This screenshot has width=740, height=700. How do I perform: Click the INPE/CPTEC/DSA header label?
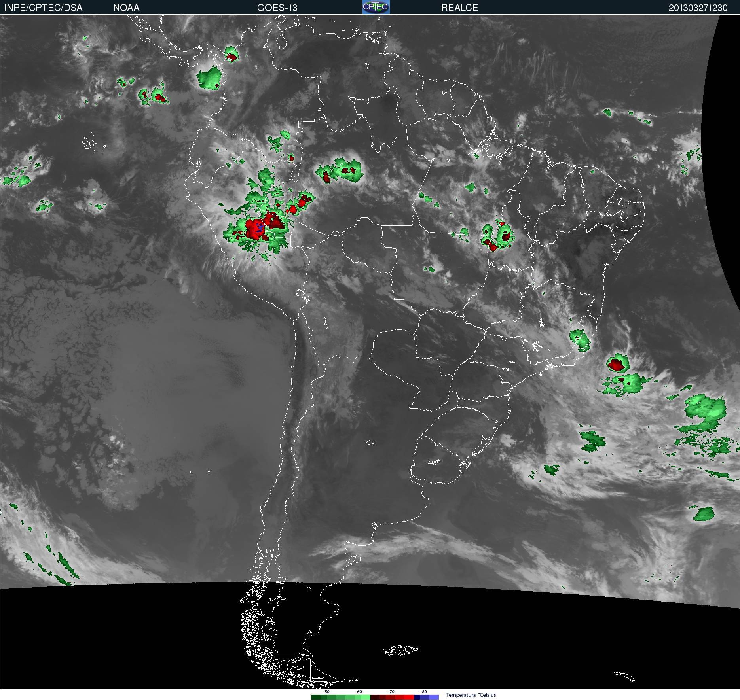pyautogui.click(x=43, y=8)
